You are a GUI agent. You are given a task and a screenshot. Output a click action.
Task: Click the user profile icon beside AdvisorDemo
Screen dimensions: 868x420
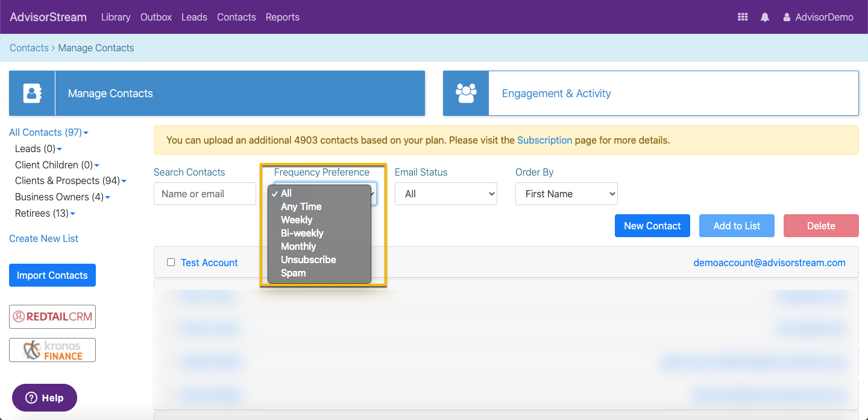coord(787,17)
